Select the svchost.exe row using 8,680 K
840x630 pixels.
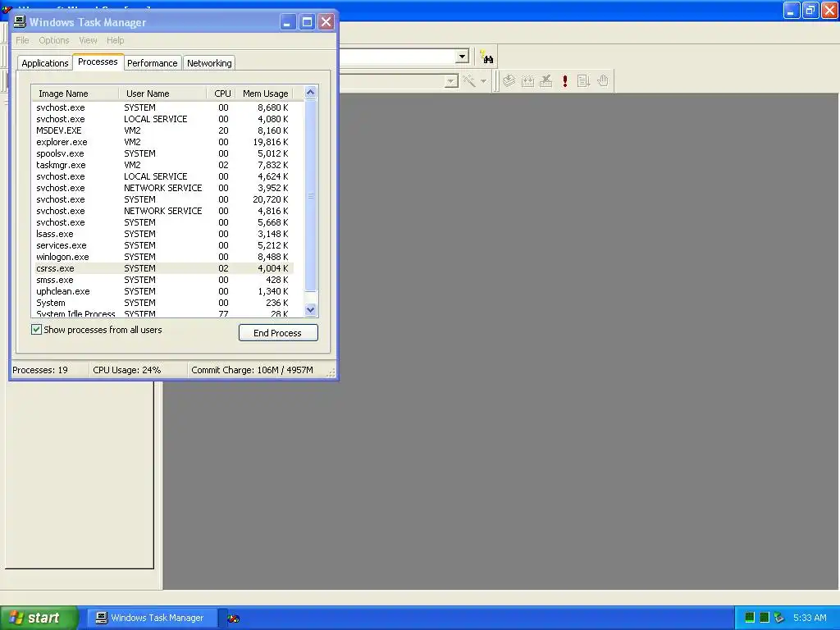162,107
